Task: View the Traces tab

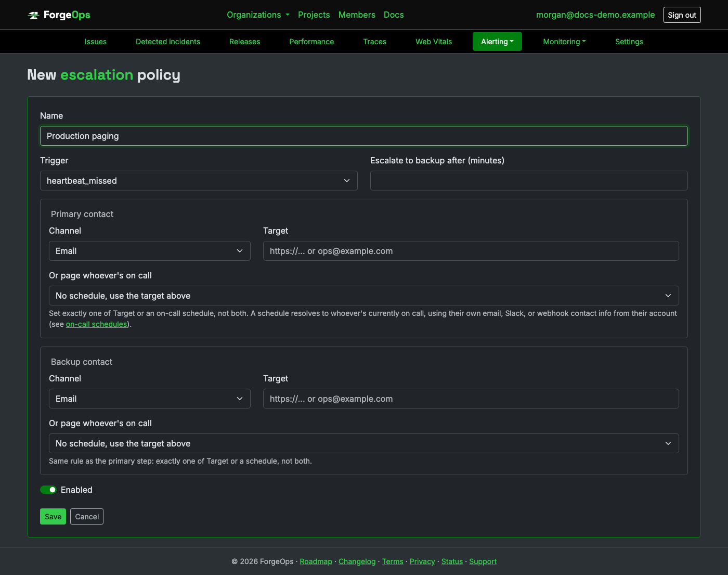Action: [374, 42]
